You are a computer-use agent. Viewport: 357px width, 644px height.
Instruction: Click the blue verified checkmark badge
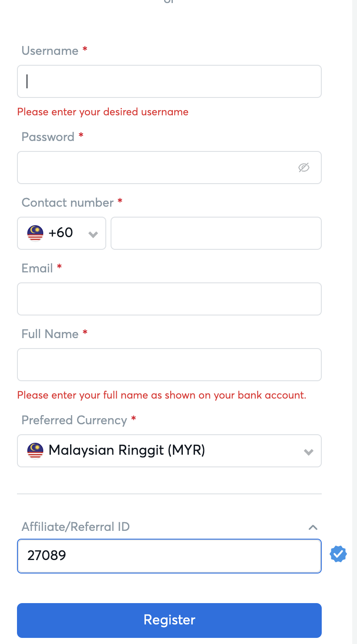click(x=338, y=554)
